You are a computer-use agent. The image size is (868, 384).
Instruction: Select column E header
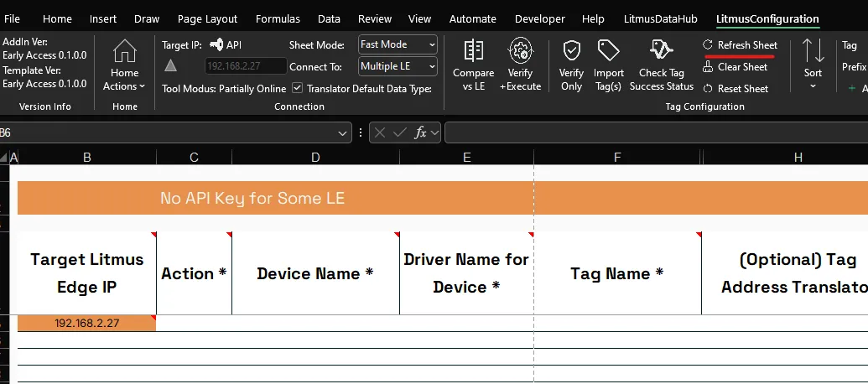[466, 158]
